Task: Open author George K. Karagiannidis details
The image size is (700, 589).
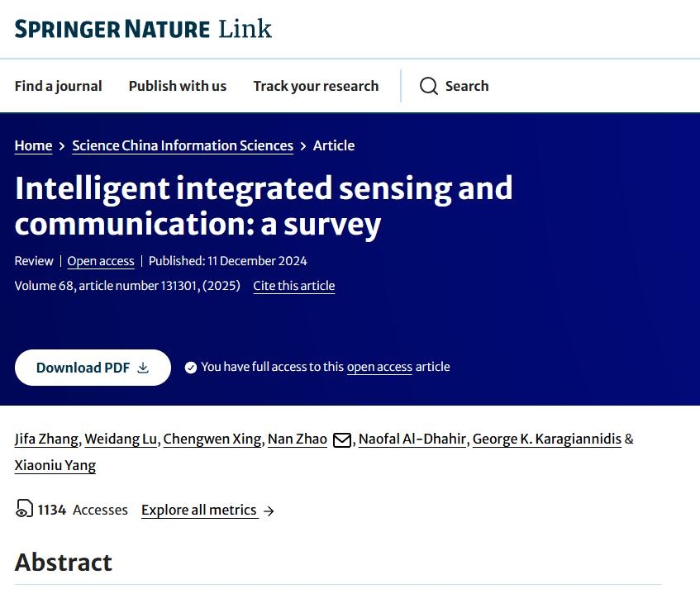Action: coord(546,439)
